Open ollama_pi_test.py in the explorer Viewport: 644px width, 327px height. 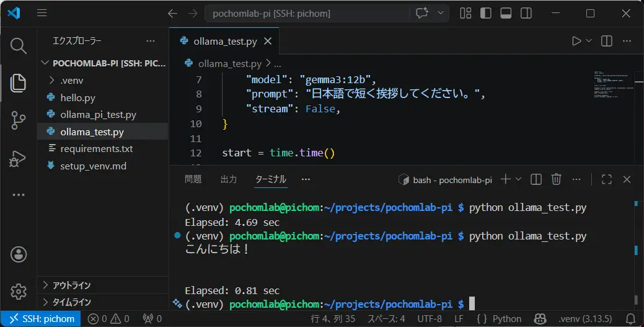[104, 115]
